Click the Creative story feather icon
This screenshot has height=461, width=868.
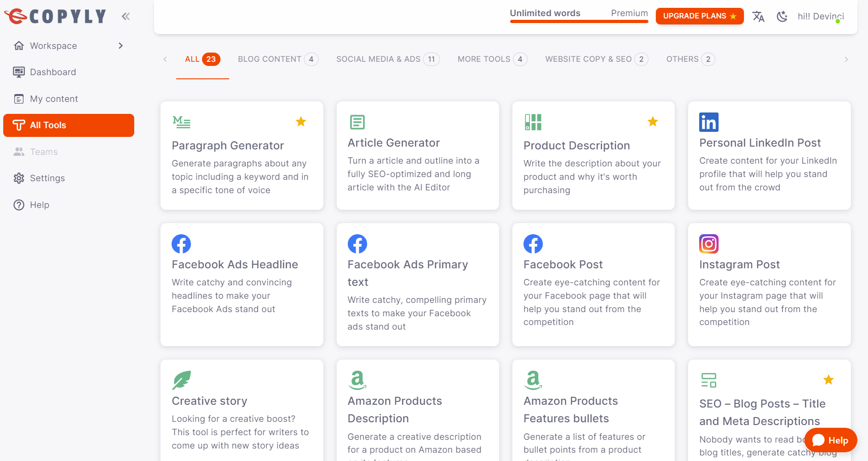point(181,380)
